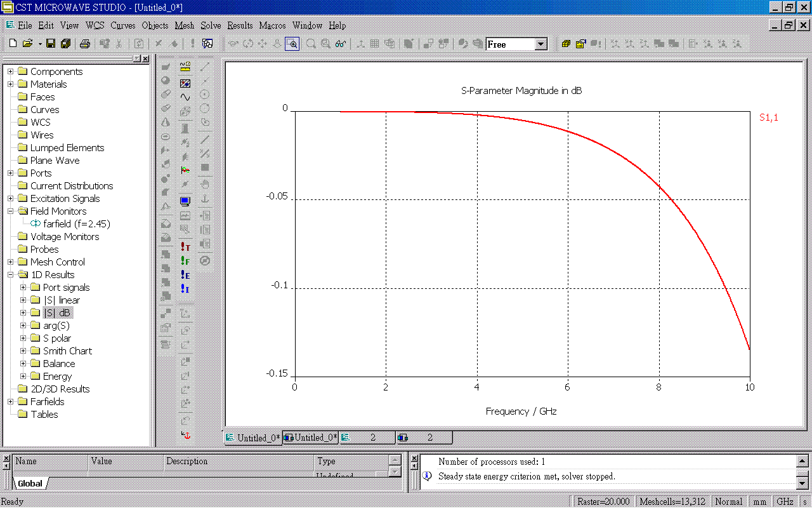Print the plot using printer icon
812x508 pixels.
tap(84, 44)
